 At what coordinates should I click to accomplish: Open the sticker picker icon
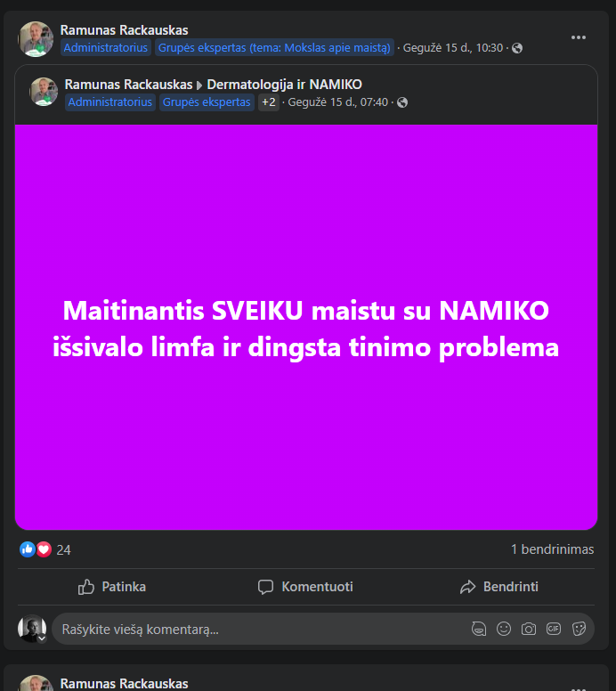point(579,629)
